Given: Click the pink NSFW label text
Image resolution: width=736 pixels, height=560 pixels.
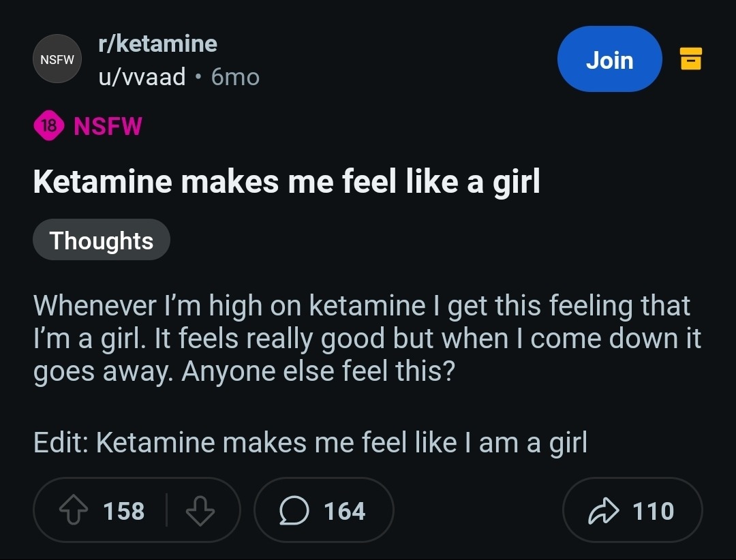Looking at the screenshot, I should click(108, 126).
